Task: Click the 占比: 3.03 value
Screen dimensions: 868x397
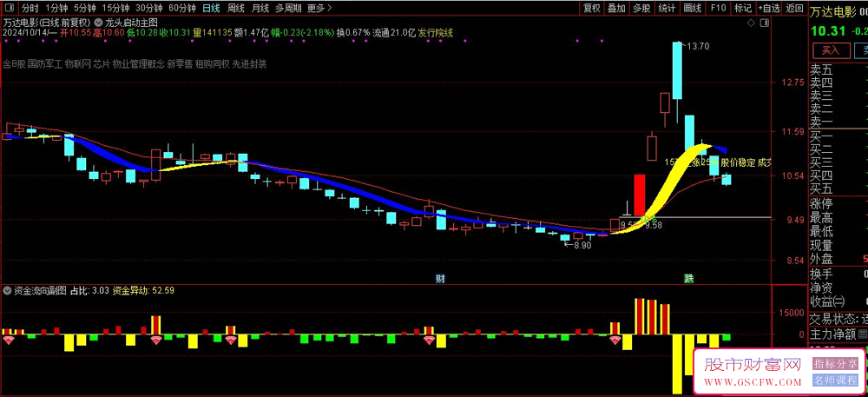Action: [x=89, y=289]
